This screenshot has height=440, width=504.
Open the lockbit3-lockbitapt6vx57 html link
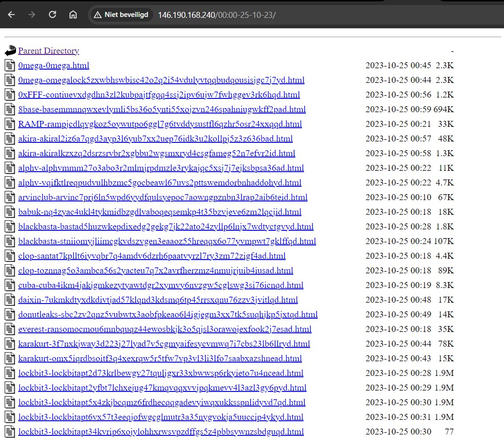[x=161, y=417]
